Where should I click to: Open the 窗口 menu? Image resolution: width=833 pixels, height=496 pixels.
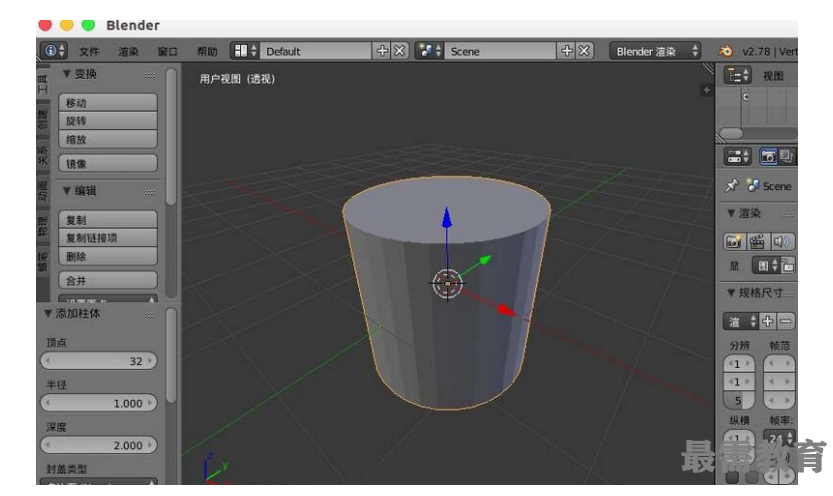[168, 52]
